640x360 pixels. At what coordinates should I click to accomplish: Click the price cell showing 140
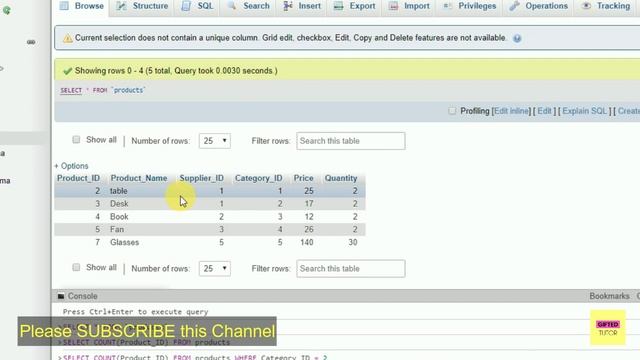[x=307, y=242]
